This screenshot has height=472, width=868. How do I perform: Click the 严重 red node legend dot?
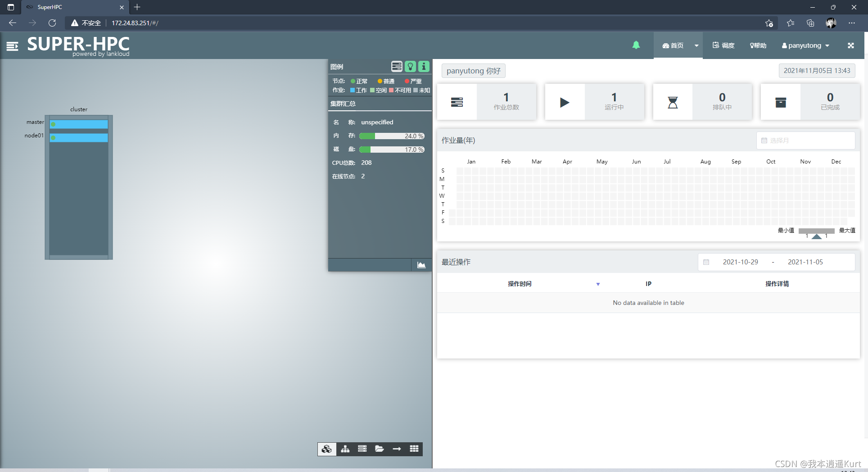tap(407, 82)
